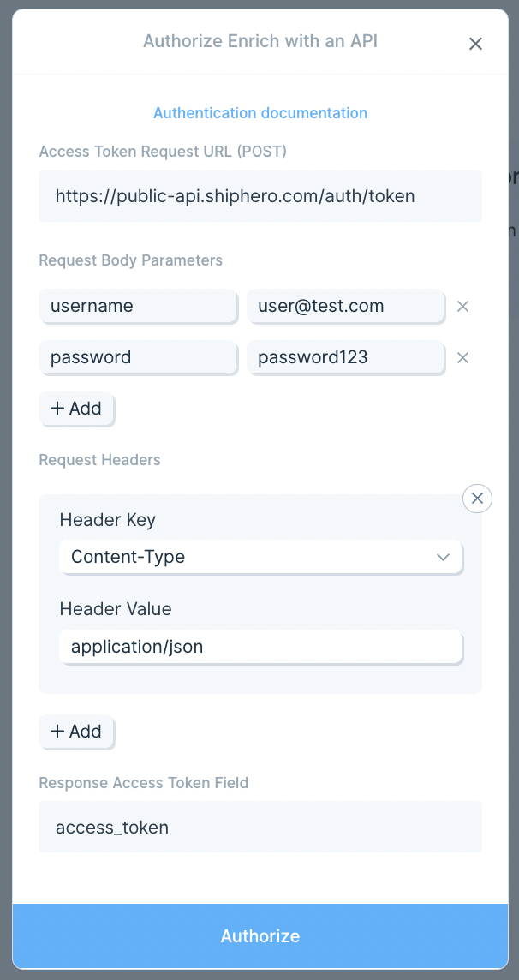
Task: Click the Request Headers section label
Action: point(99,460)
